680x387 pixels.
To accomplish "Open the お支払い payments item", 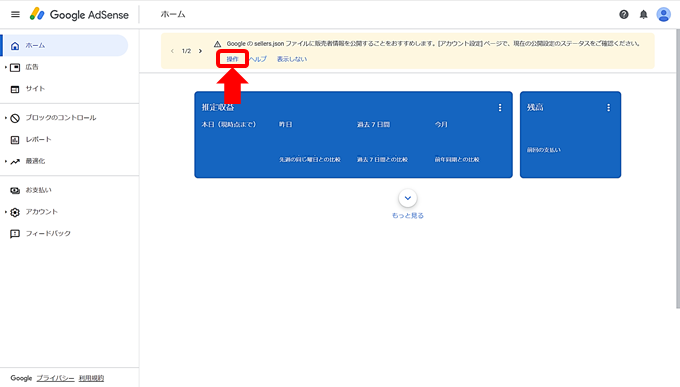I will click(38, 190).
